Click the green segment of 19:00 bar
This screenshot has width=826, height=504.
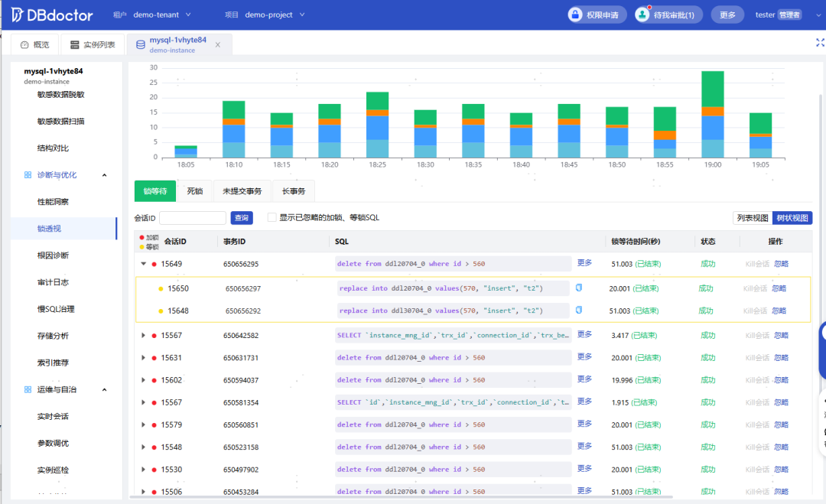[713, 88]
